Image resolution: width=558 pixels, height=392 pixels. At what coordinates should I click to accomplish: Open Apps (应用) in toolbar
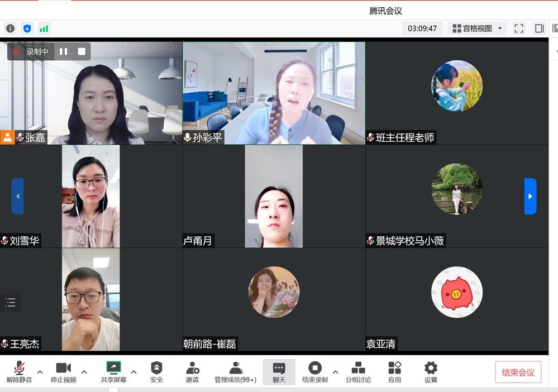click(x=394, y=372)
